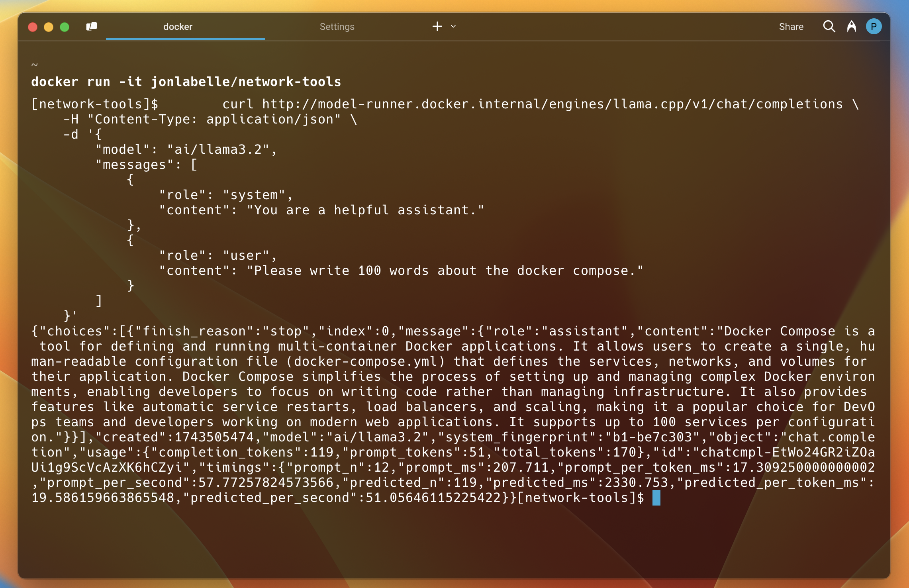909x588 pixels.
Task: Click the first [network-tools]$ prompt
Action: click(95, 104)
